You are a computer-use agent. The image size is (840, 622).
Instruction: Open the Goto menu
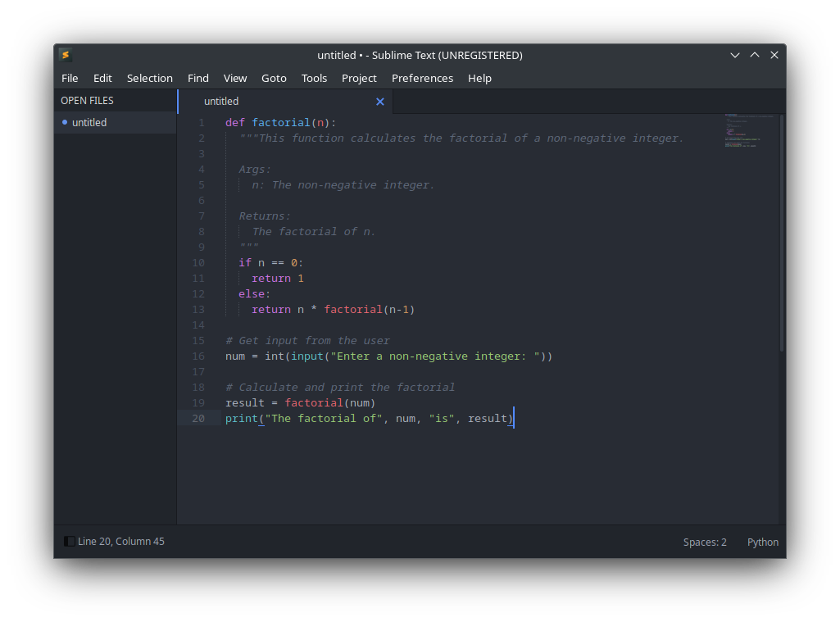[x=274, y=78]
